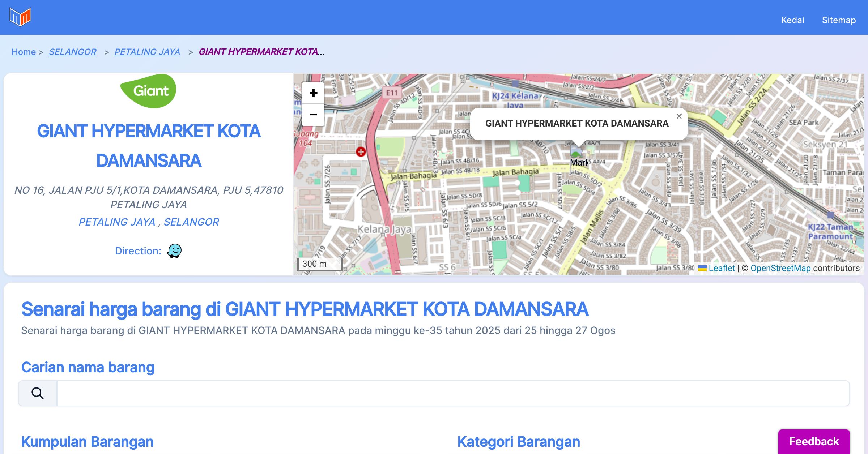Click the Giant logo image

[148, 91]
